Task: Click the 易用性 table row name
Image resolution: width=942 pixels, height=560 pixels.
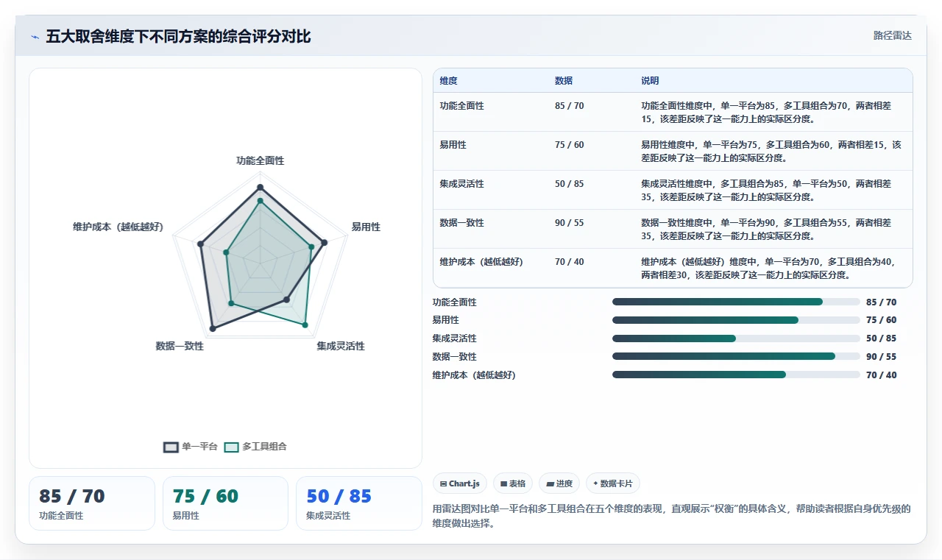Action: (x=453, y=145)
